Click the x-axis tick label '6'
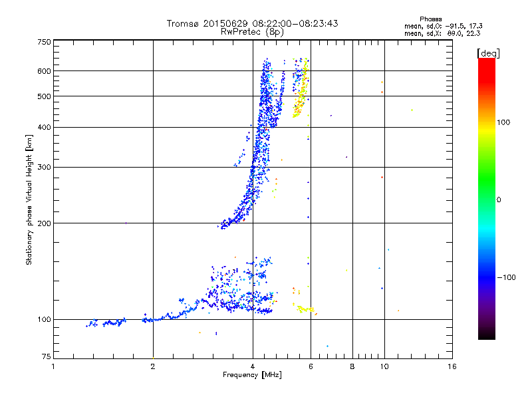 click(x=311, y=366)
